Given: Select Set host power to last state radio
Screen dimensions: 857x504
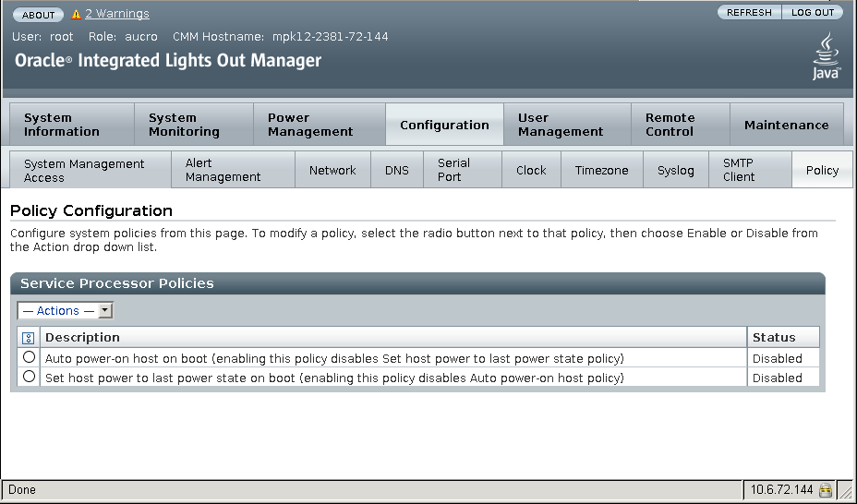Looking at the screenshot, I should pos(29,377).
